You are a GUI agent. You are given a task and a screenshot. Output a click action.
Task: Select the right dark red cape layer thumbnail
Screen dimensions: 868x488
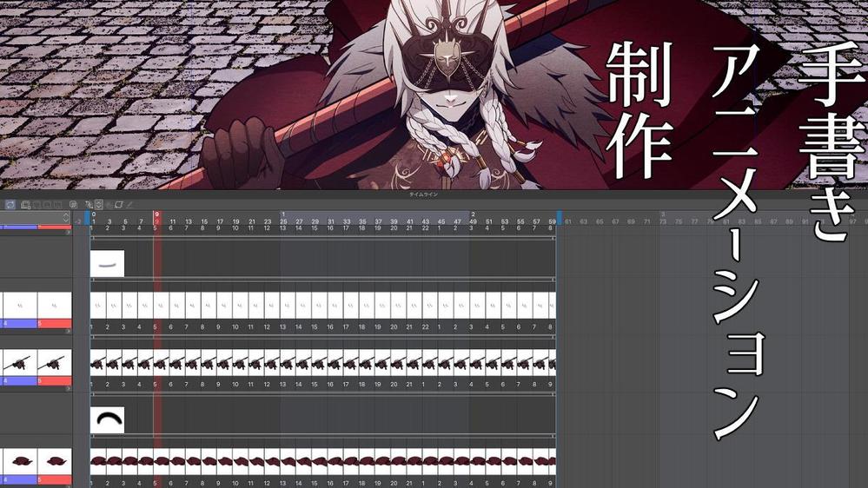click(x=54, y=461)
